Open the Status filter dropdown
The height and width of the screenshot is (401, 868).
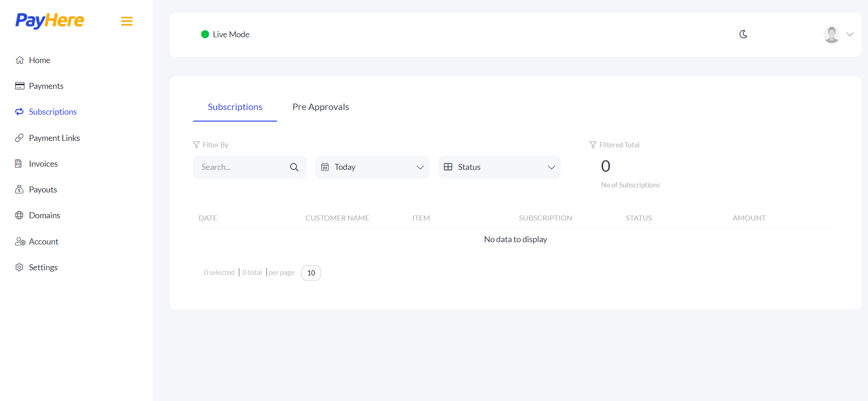[499, 167]
